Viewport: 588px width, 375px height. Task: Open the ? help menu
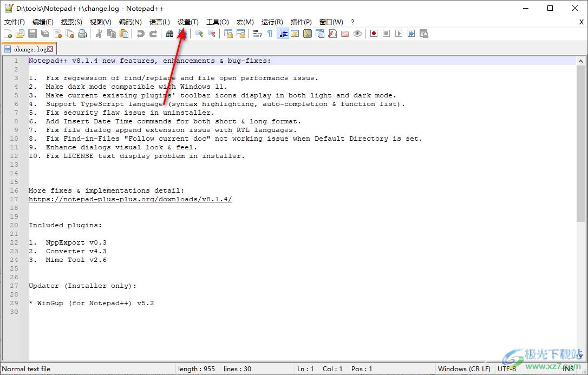352,22
